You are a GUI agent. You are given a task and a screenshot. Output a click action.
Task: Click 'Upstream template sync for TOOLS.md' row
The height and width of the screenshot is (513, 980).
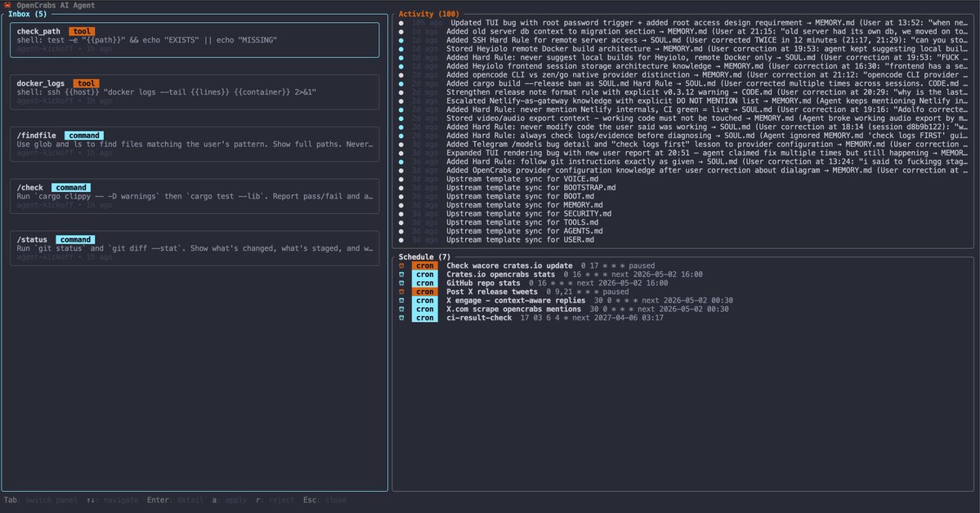pyautogui.click(x=521, y=222)
